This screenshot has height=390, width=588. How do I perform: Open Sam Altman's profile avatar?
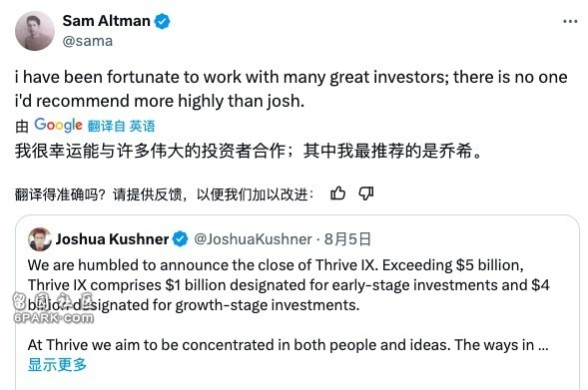pos(35,30)
